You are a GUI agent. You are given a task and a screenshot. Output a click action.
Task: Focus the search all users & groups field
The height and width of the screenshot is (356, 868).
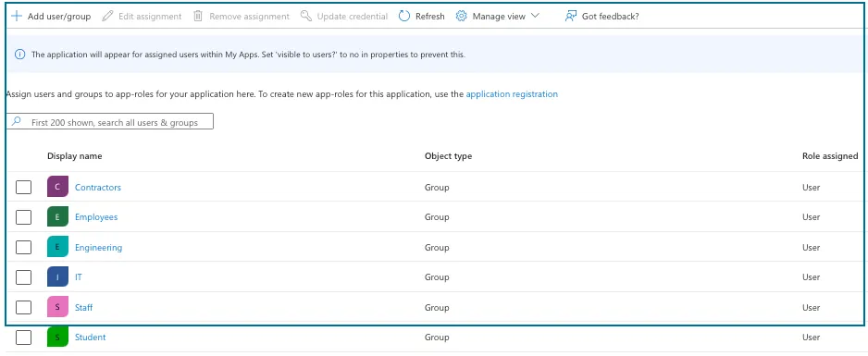pos(109,122)
